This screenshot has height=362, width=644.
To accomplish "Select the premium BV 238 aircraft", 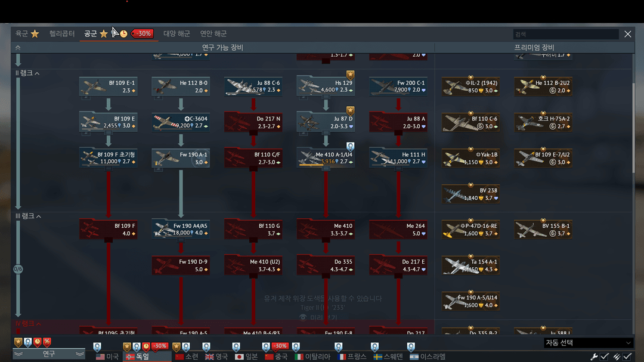I will coord(470,194).
